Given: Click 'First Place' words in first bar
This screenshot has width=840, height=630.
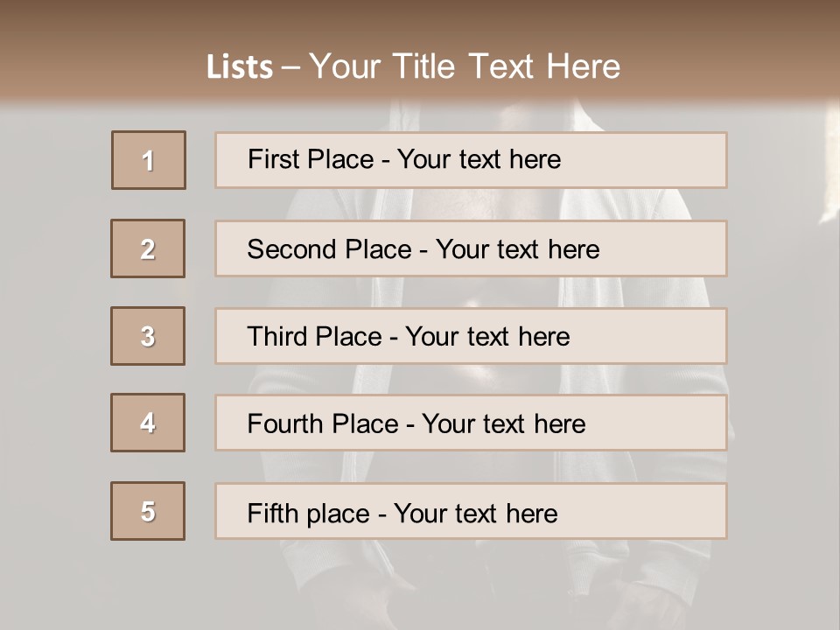Looking at the screenshot, I should pos(311,159).
